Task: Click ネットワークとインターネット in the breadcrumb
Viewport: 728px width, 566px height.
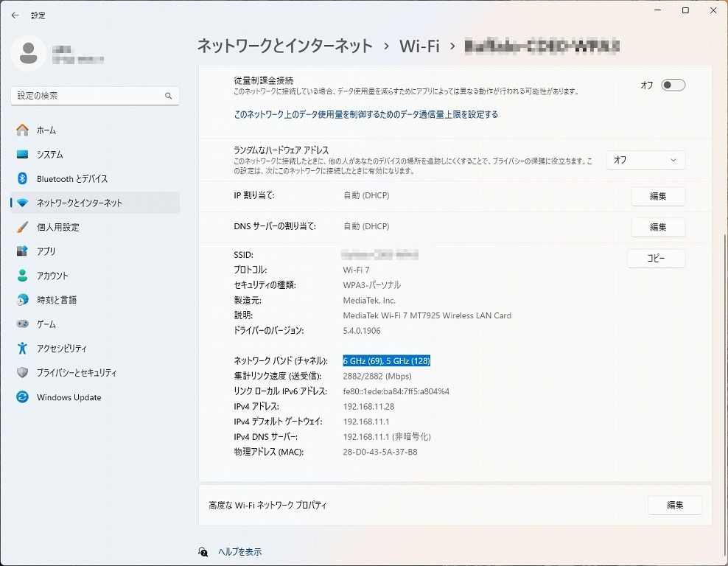Action: pos(284,46)
